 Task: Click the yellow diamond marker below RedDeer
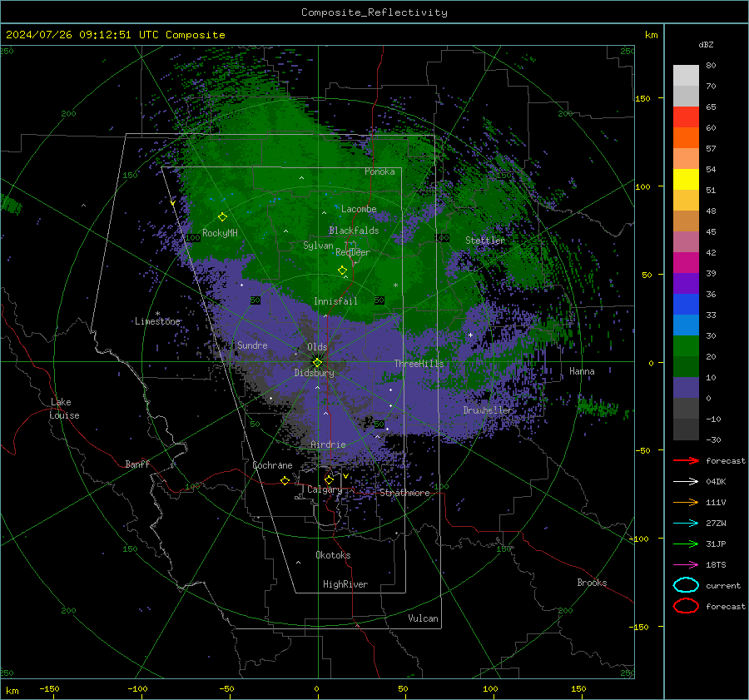tap(342, 270)
